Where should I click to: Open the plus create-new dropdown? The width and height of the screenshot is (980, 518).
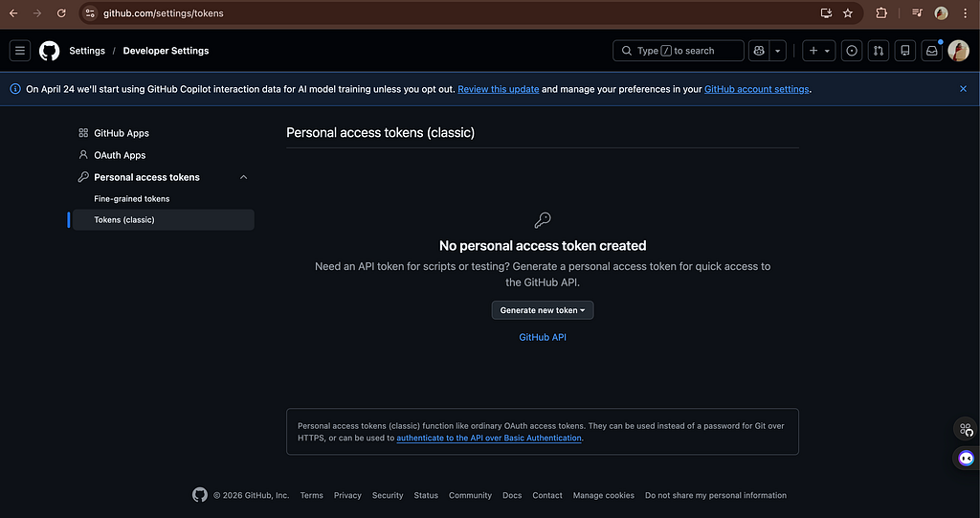coord(819,51)
